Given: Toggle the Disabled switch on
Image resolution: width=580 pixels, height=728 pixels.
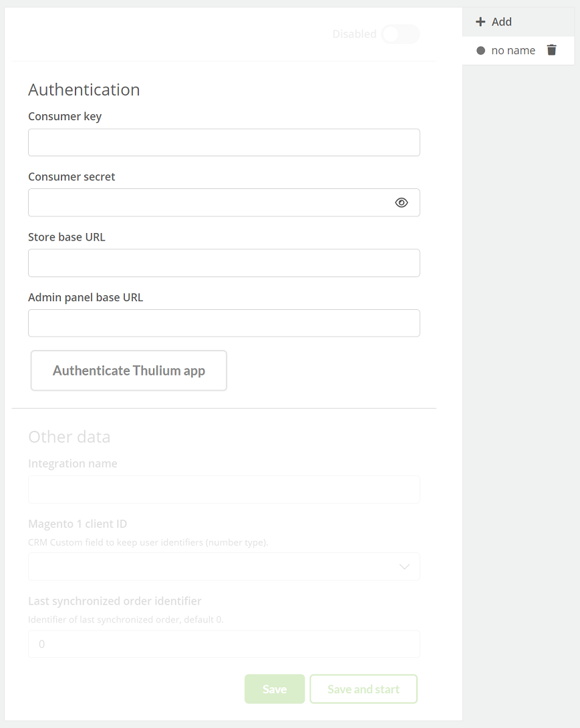Looking at the screenshot, I should tap(400, 34).
